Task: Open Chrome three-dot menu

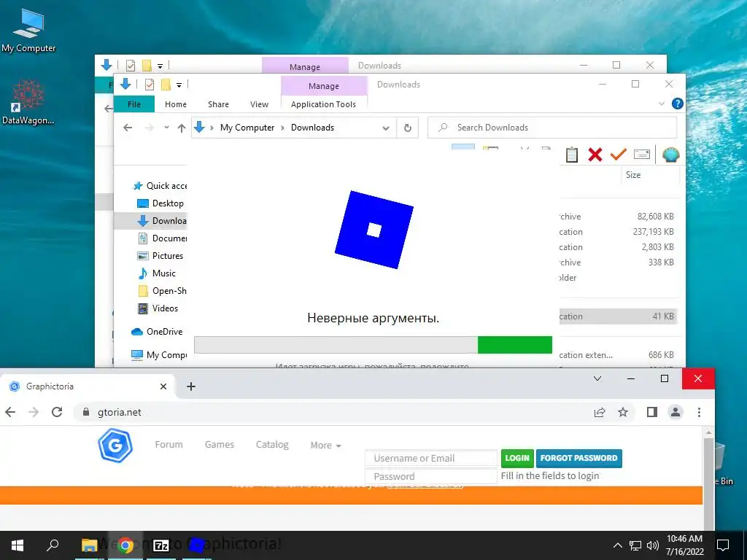Action: pyautogui.click(x=699, y=413)
